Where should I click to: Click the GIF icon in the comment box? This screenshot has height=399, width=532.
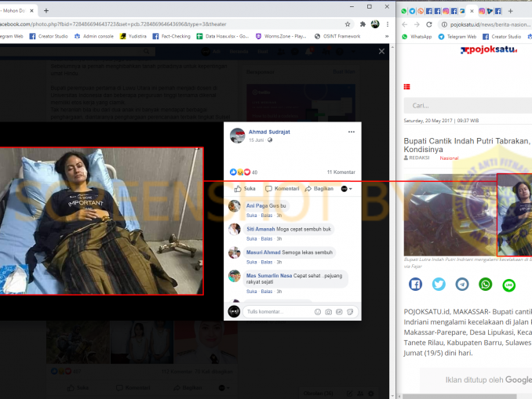click(x=339, y=312)
